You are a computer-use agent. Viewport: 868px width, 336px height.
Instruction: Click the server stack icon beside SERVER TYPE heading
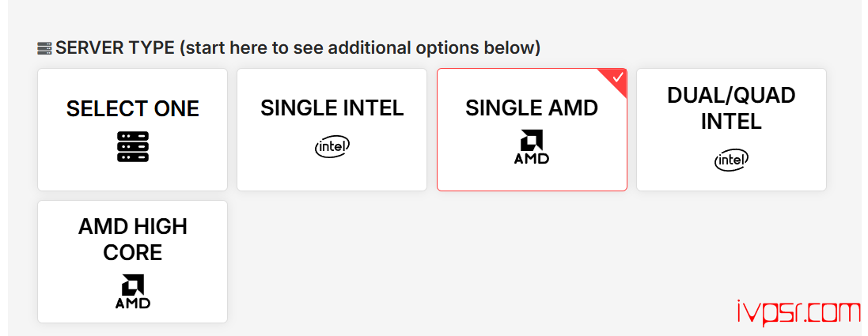(44, 48)
